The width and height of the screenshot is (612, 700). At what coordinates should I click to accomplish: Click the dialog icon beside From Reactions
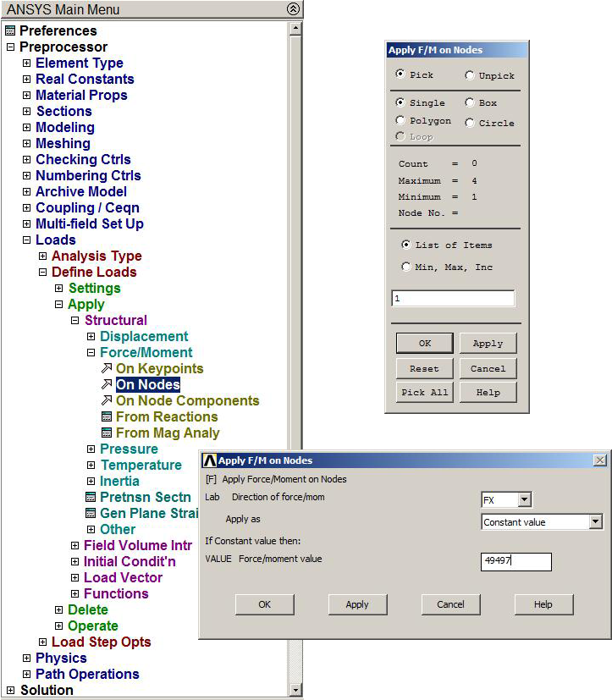pyautogui.click(x=107, y=417)
